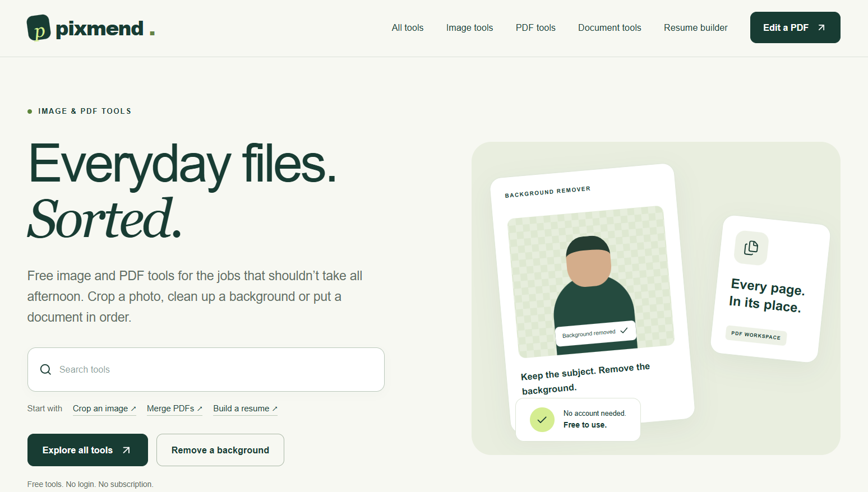Click the 'Free to use.' text
868x492 pixels.
[x=585, y=425]
